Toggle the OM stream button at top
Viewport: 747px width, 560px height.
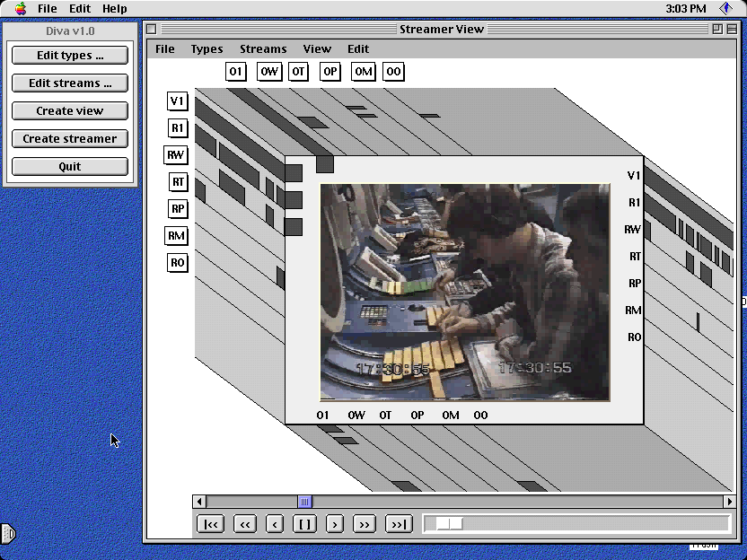(363, 72)
